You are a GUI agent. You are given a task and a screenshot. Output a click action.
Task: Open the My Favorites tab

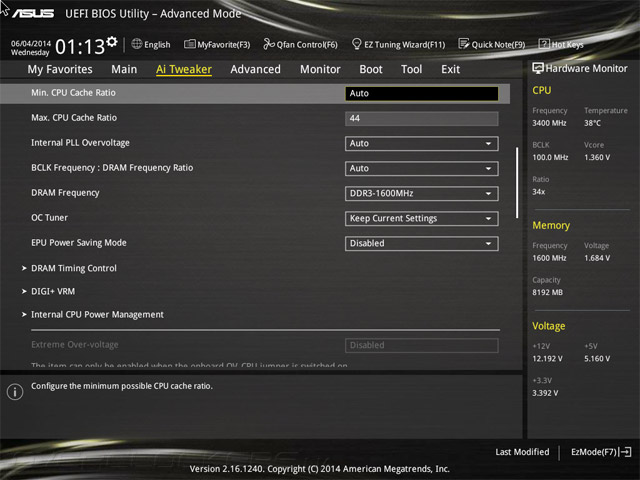coord(60,69)
